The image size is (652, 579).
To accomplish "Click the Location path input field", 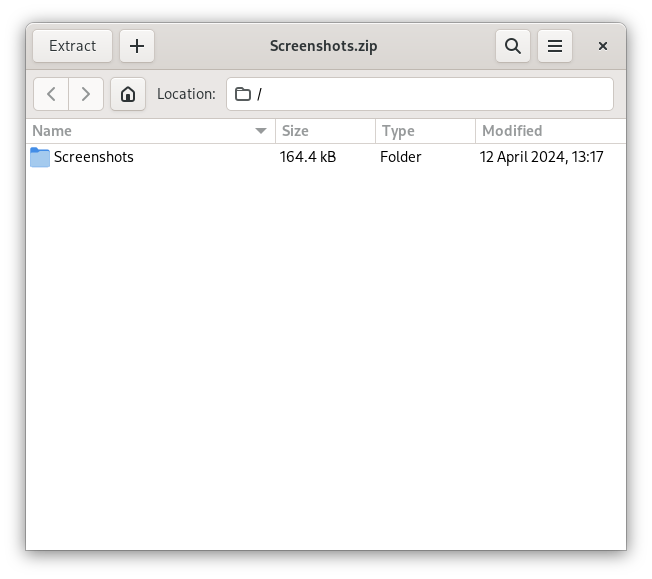I will [x=430, y=94].
